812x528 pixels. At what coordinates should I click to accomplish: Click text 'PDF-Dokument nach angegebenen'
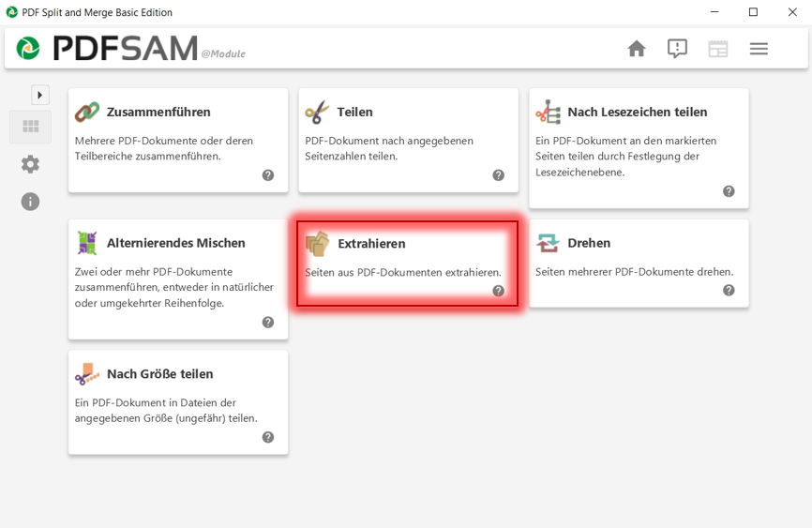click(x=389, y=141)
